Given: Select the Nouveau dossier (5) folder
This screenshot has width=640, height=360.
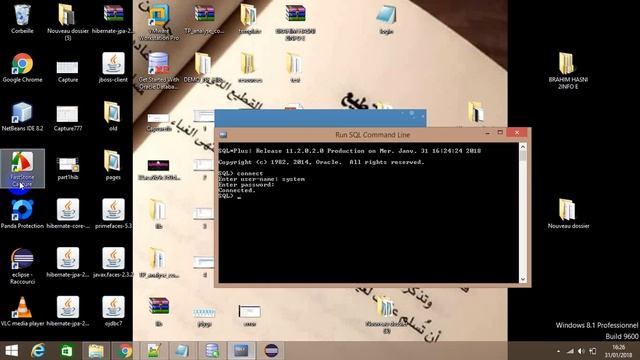Looking at the screenshot, I should point(68,22).
